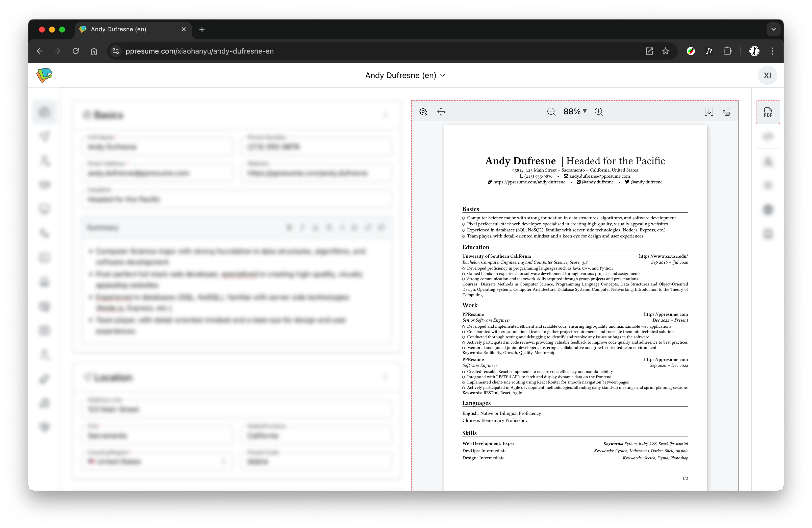Expand the tab search dropdown
The width and height of the screenshot is (812, 528).
pos(773,29)
